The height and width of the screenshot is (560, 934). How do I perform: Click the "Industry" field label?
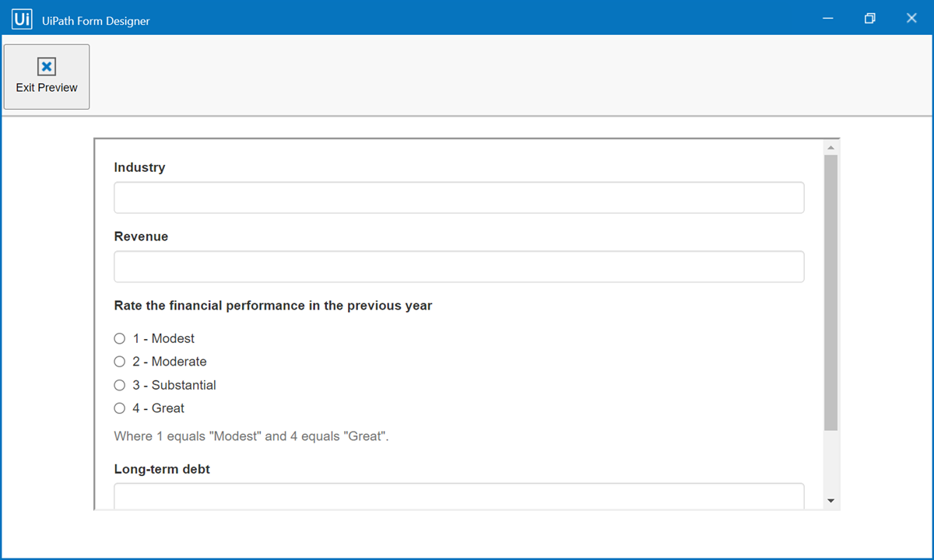139,167
